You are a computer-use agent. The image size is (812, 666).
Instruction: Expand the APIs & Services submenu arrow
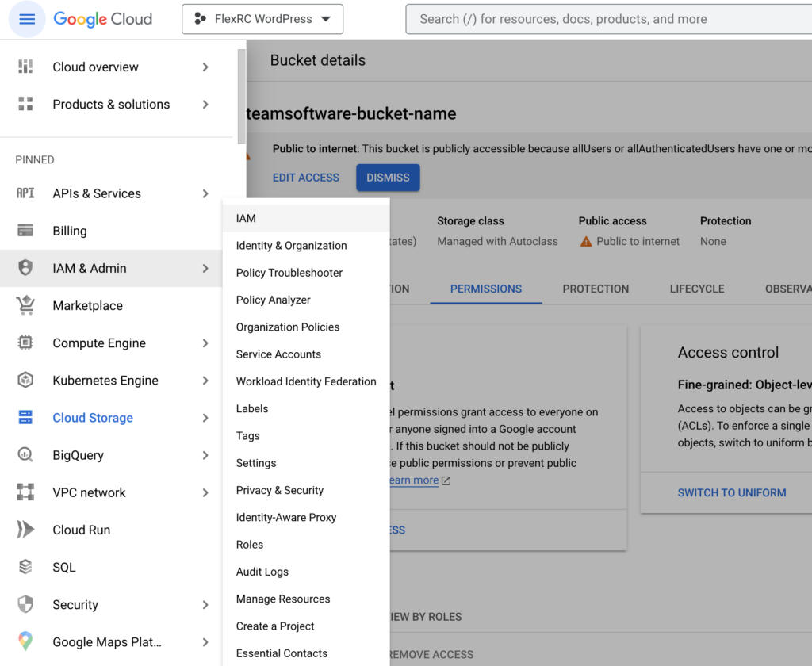(x=205, y=193)
